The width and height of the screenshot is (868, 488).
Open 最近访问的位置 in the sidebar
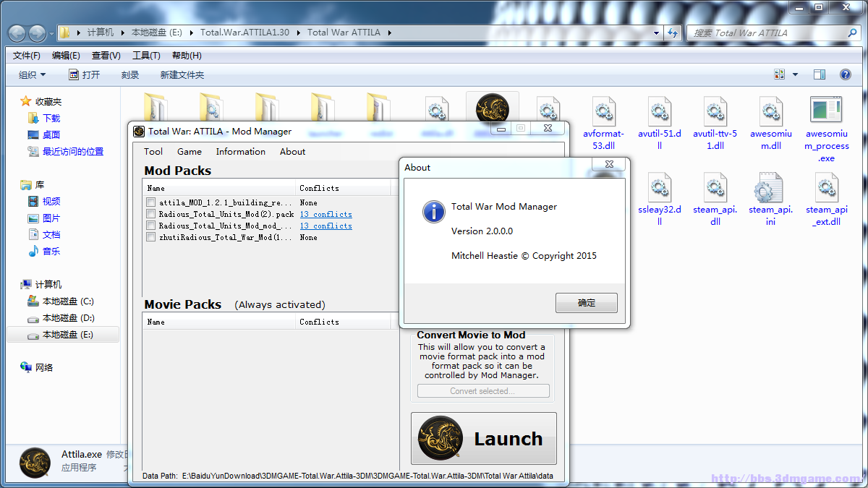coord(73,151)
